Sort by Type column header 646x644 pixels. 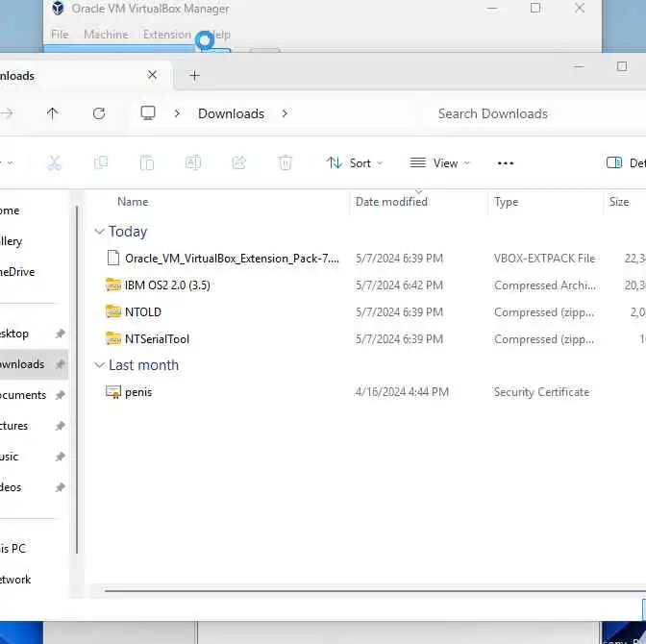(507, 202)
